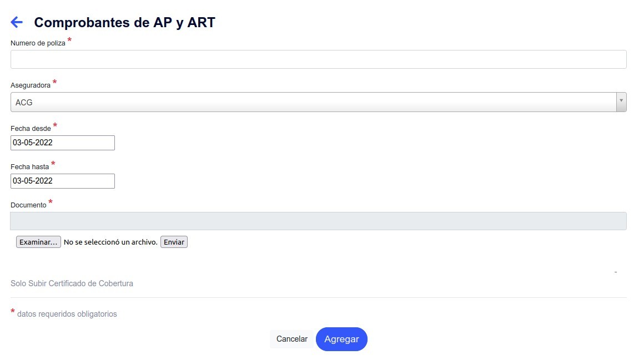Image resolution: width=644 pixels, height=360 pixels.
Task: Click the Fecha hasta label
Action: tap(30, 166)
